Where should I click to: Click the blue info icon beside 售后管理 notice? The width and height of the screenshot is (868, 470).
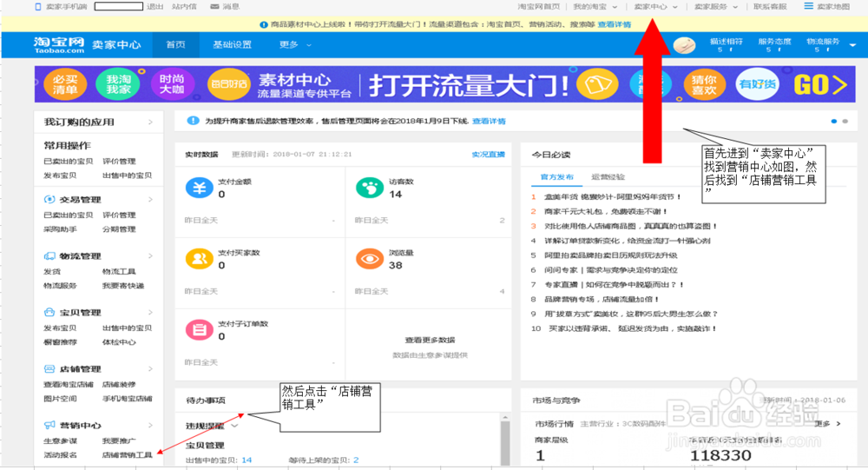[x=193, y=120]
